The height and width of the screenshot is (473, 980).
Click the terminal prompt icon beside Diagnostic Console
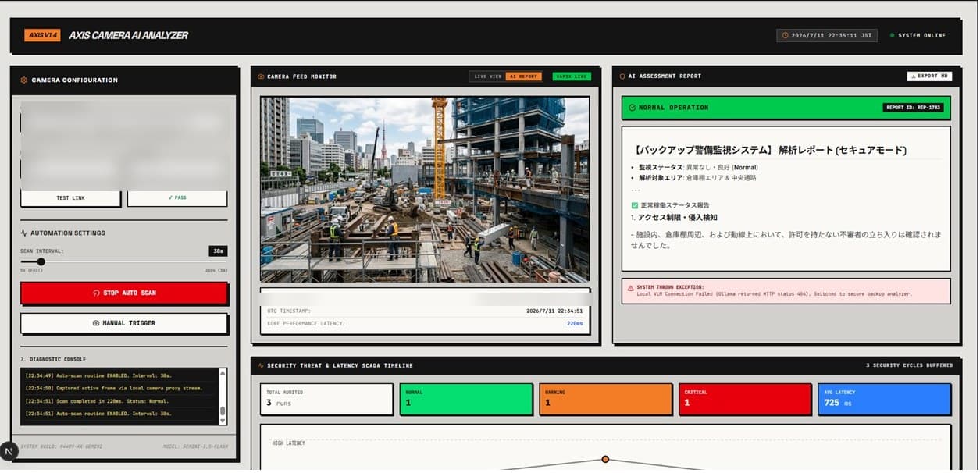[23, 359]
